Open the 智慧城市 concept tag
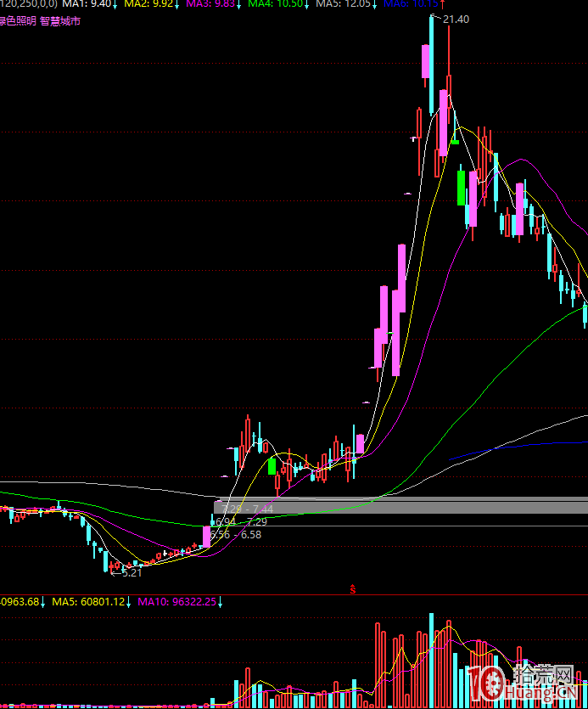588x709 pixels. 60,20
